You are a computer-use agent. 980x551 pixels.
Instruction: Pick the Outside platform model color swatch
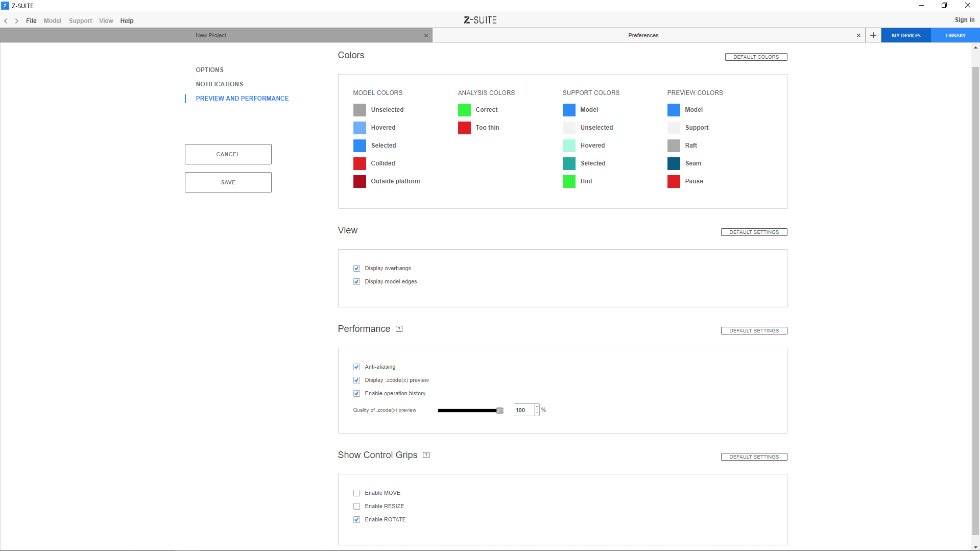(360, 181)
